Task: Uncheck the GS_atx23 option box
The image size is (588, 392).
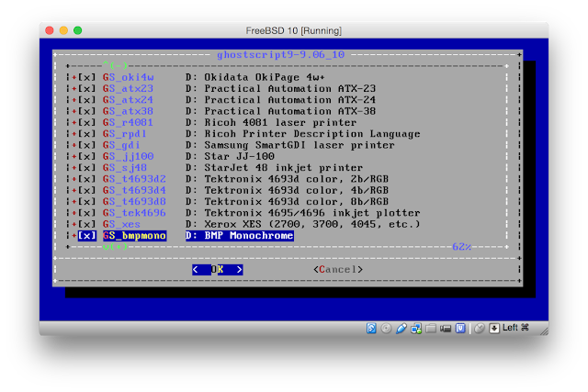Action: [x=86, y=88]
